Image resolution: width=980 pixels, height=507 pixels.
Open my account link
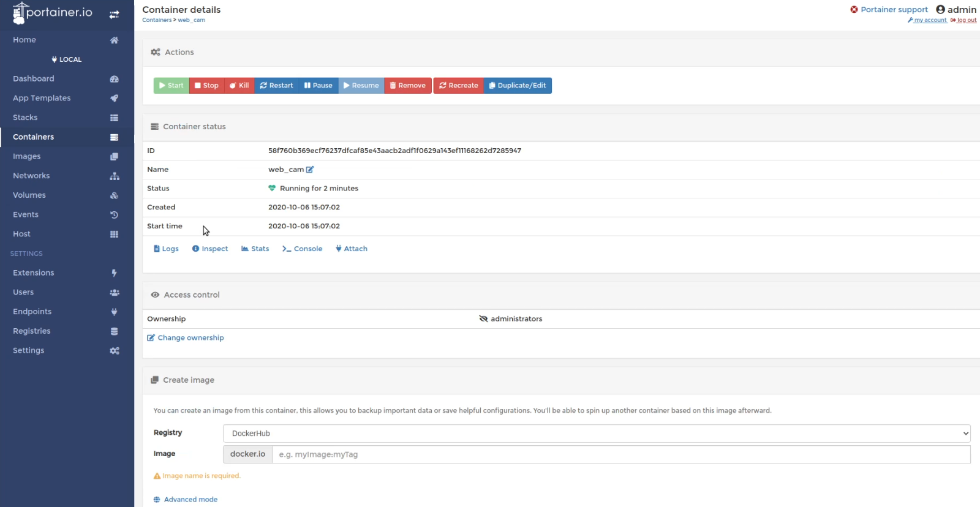927,20
